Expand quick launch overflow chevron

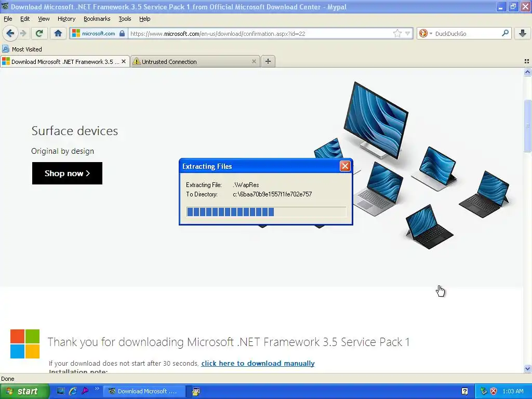click(97, 389)
